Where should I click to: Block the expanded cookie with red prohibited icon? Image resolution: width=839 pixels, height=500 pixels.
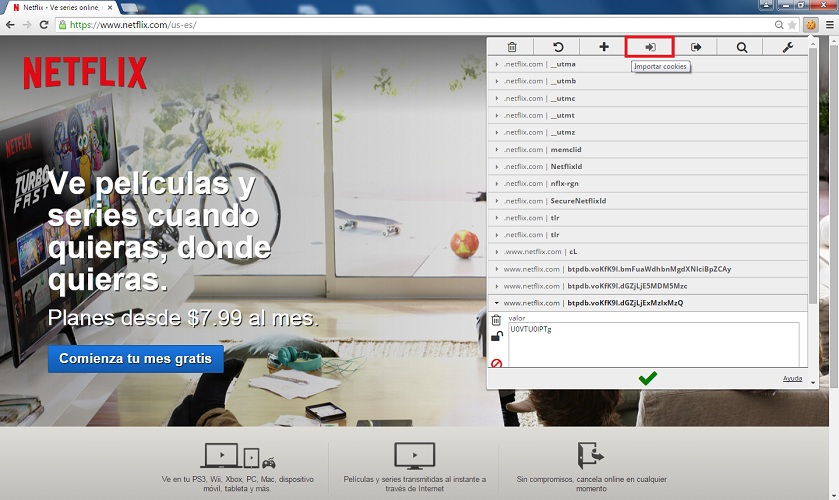point(496,363)
